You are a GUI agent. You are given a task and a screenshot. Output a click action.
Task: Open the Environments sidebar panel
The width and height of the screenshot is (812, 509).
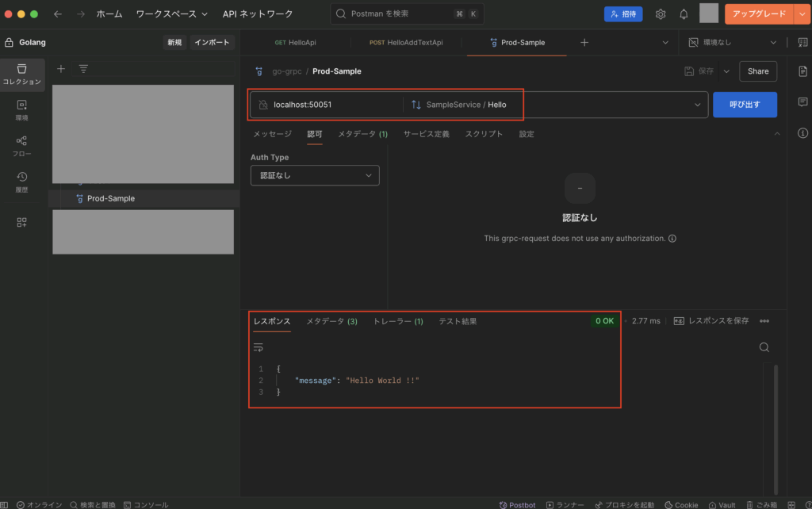[x=21, y=110]
